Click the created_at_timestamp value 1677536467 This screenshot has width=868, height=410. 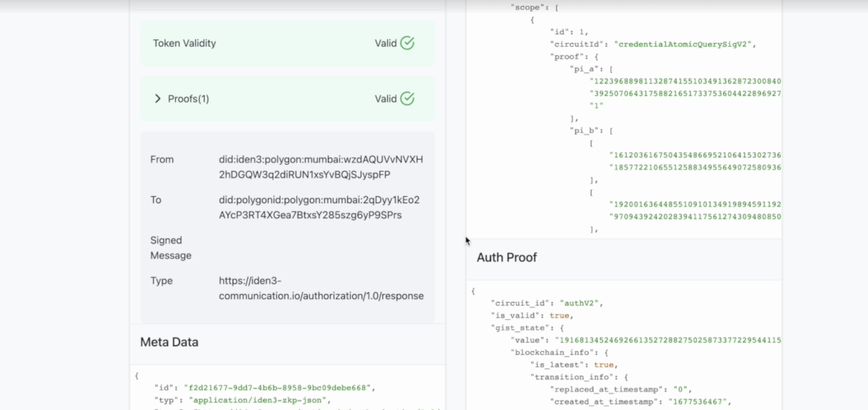pyautogui.click(x=698, y=402)
